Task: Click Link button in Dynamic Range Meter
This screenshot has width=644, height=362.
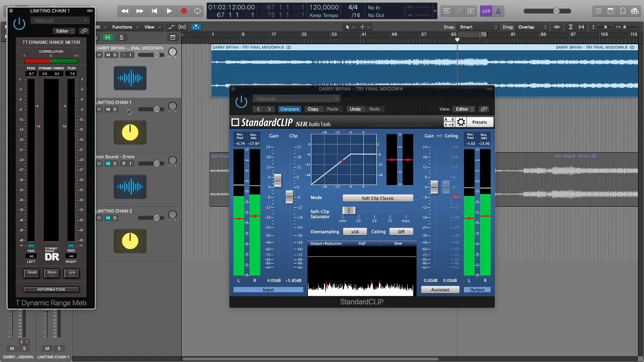Action: 72,273
